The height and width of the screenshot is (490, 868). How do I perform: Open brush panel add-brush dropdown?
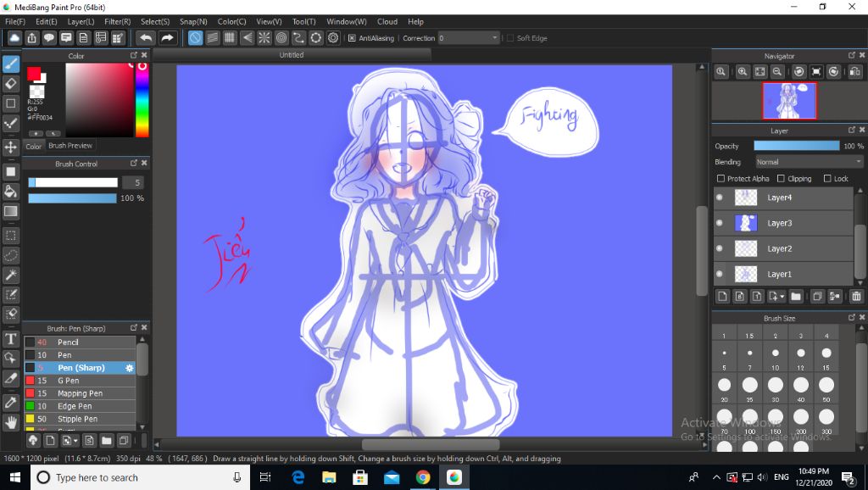click(x=70, y=441)
